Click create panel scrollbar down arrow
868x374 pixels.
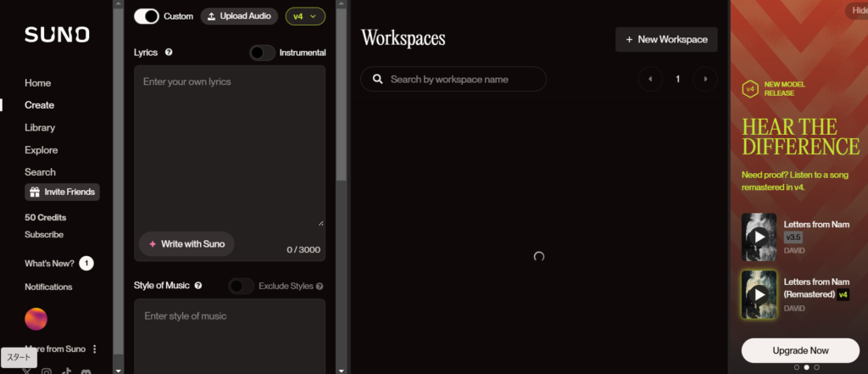342,370
